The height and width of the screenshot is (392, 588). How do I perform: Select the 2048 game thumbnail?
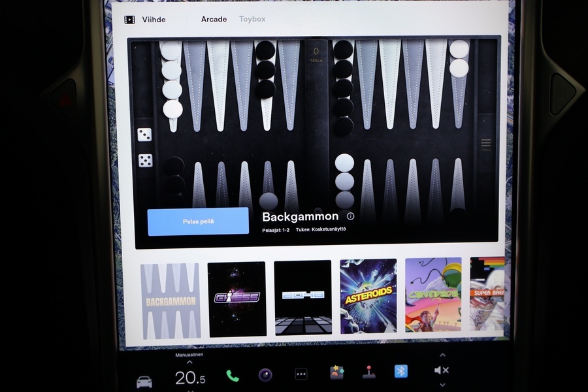pos(302,297)
